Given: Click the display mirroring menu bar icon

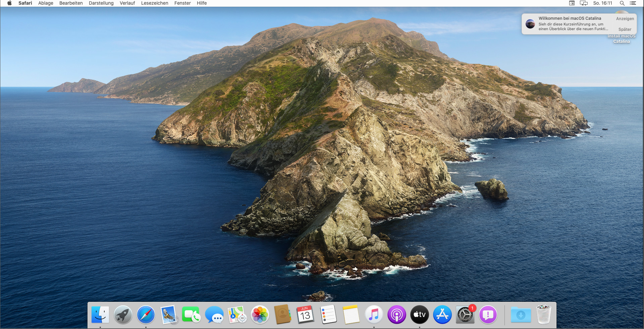Looking at the screenshot, I should tap(584, 3).
